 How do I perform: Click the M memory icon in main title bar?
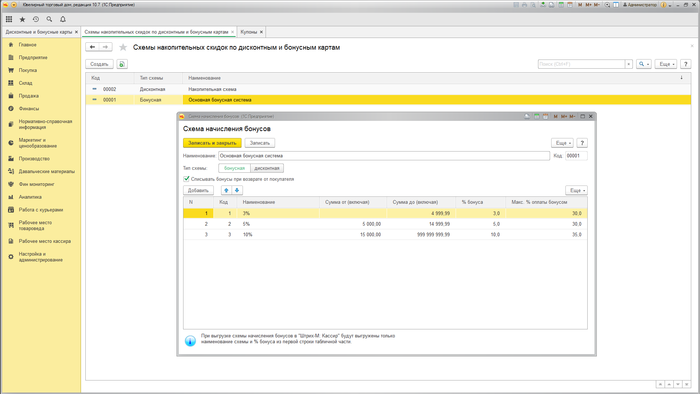pyautogui.click(x=580, y=5)
